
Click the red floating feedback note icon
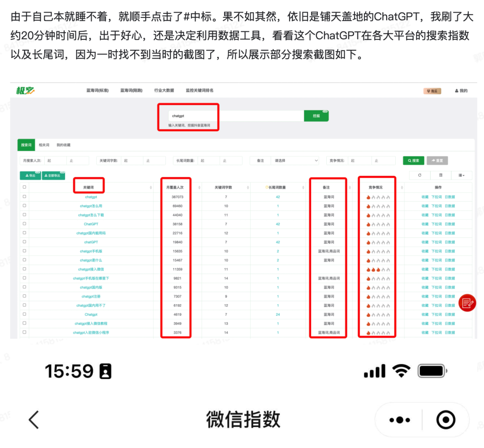467,303
